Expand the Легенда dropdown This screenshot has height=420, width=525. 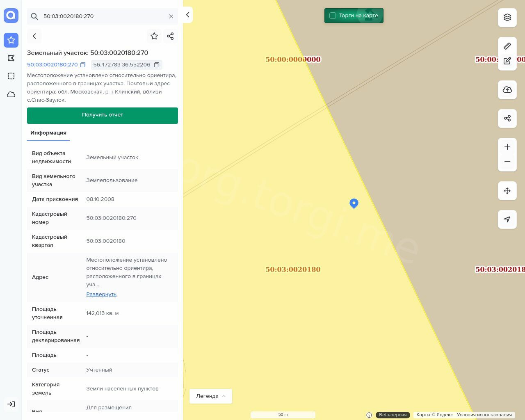pos(211,396)
